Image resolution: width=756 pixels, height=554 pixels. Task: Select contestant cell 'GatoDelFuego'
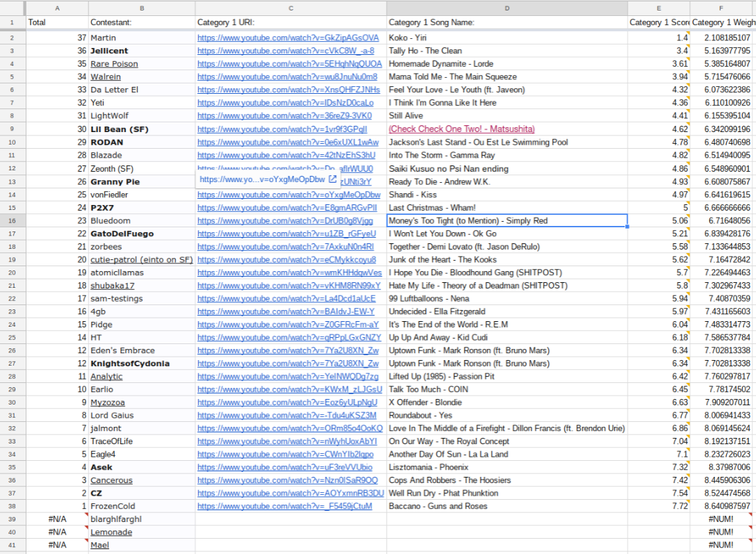[142, 234]
